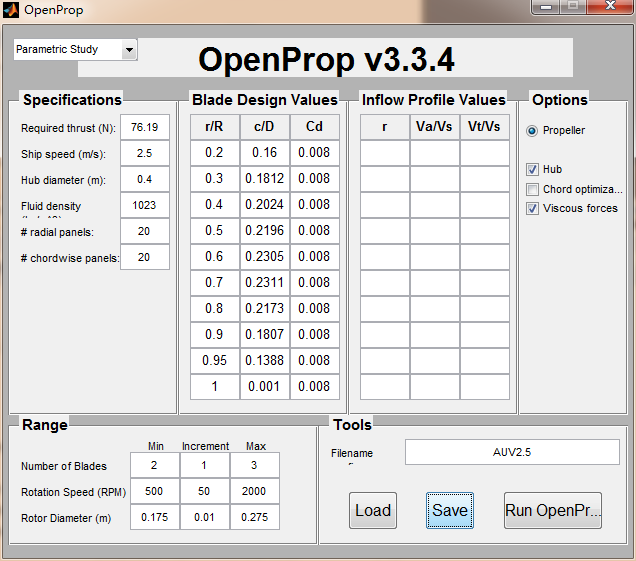Click the c/D column header

pos(264,127)
